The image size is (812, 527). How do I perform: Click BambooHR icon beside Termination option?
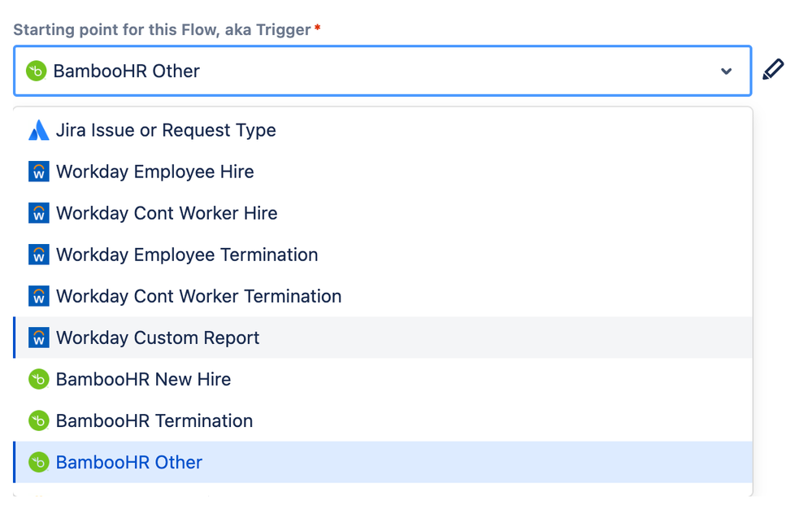(39, 420)
